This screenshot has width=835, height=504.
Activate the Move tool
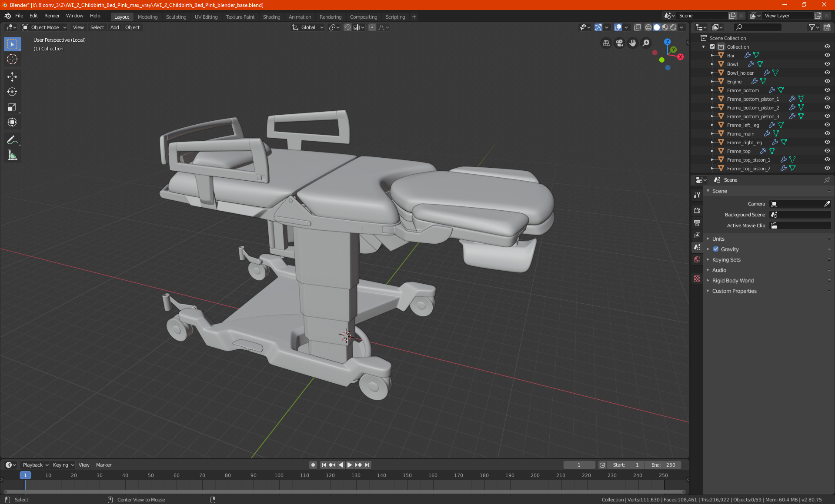(x=12, y=77)
